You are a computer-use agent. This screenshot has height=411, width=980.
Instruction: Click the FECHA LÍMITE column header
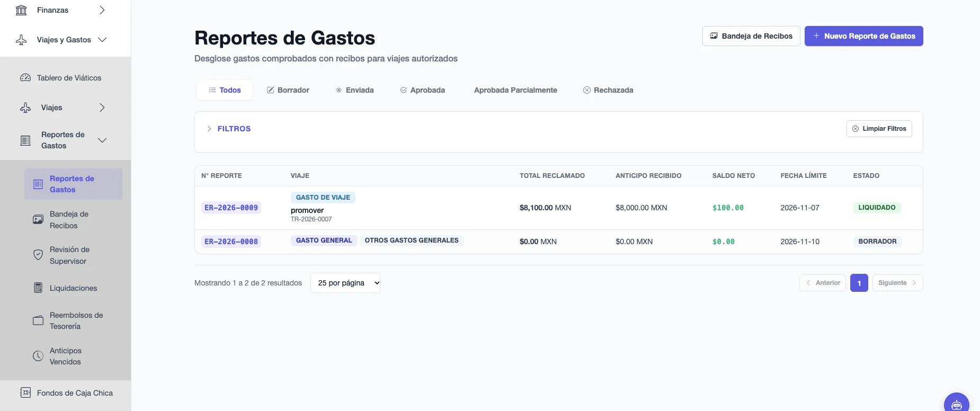[x=803, y=176]
